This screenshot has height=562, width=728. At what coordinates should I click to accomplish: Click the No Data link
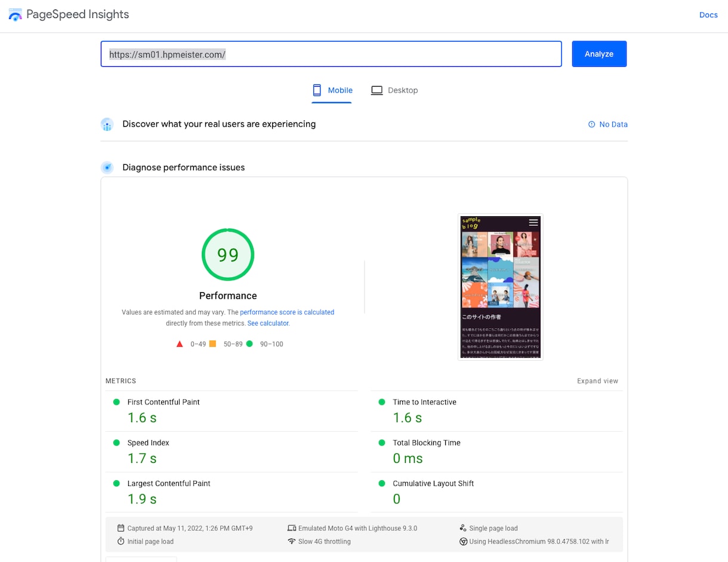click(608, 124)
